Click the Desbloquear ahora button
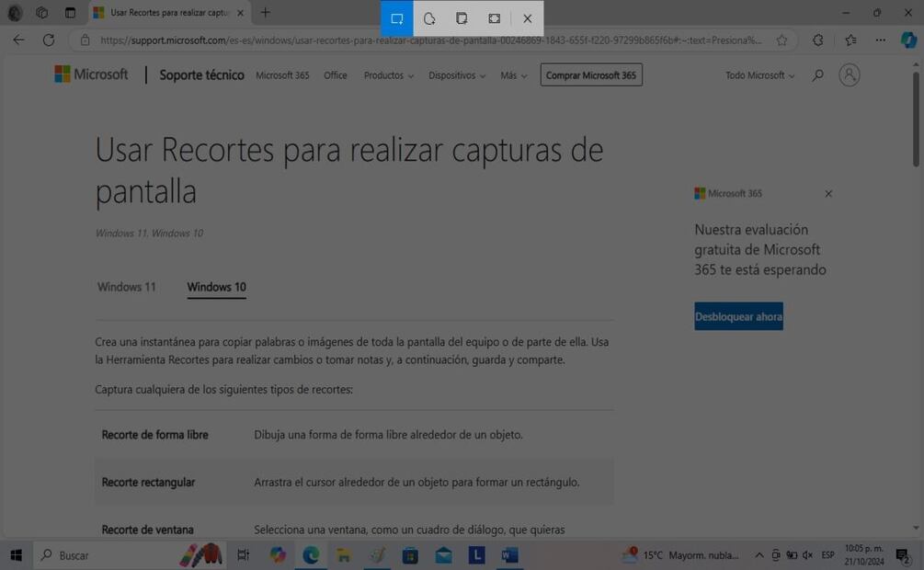 tap(738, 316)
